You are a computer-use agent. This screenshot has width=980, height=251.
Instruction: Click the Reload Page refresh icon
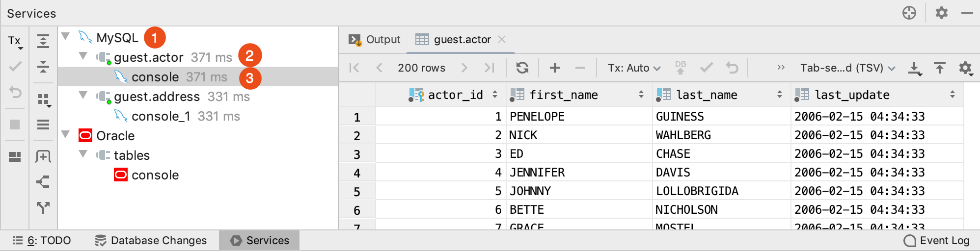[522, 68]
